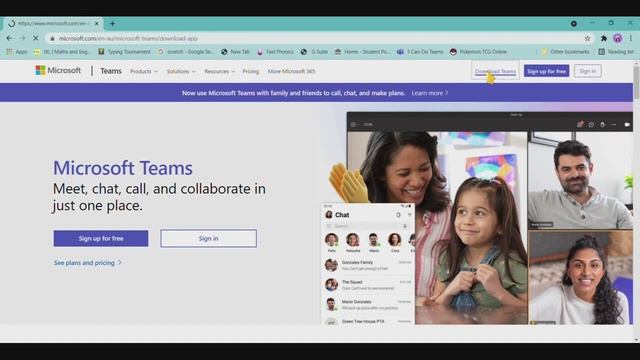640x360 pixels.
Task: Open Other bookmarks folder
Action: [x=565, y=52]
